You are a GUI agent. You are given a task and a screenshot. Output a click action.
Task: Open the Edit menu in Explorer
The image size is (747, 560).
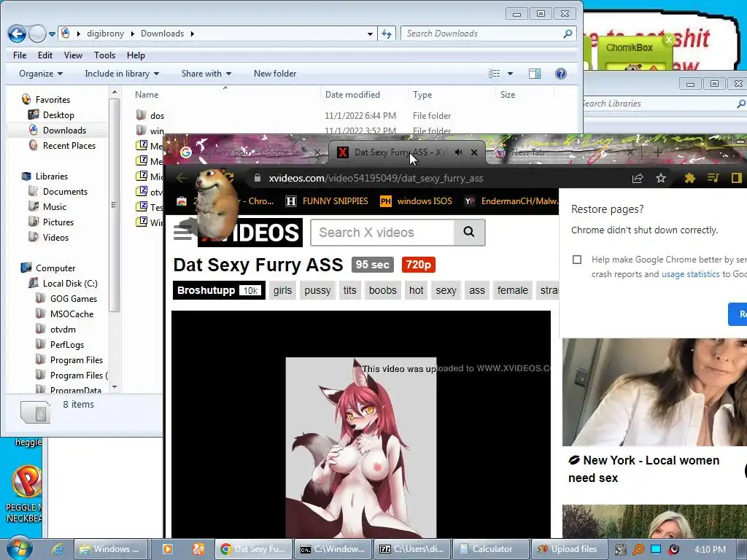[x=44, y=55]
